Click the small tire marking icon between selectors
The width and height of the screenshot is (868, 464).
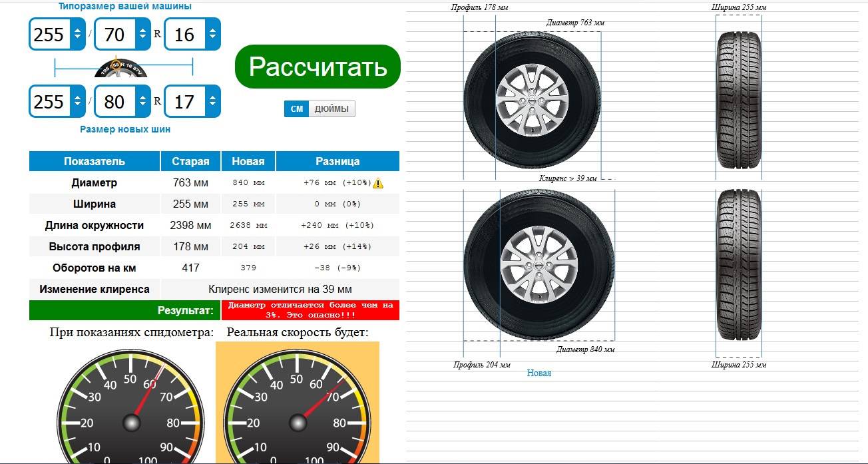coord(122,68)
